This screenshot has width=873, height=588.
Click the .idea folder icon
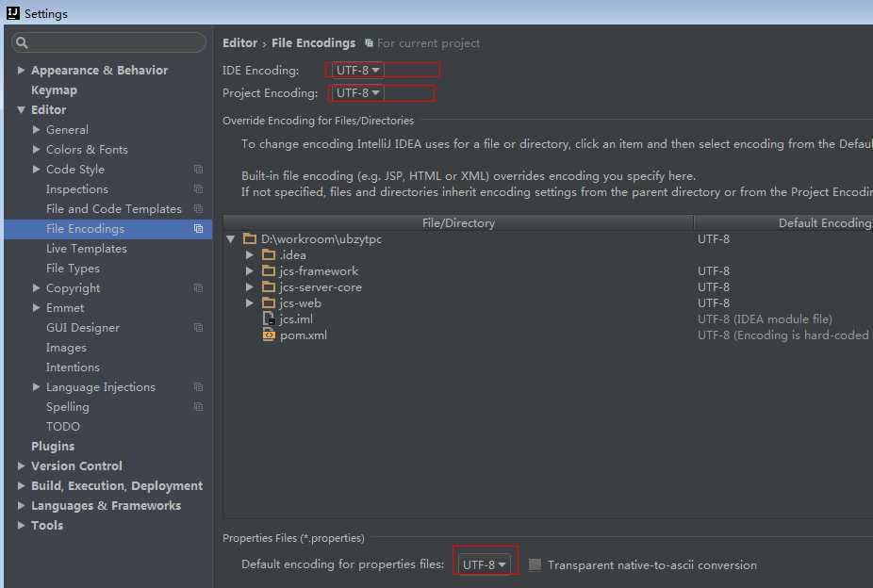click(x=269, y=254)
